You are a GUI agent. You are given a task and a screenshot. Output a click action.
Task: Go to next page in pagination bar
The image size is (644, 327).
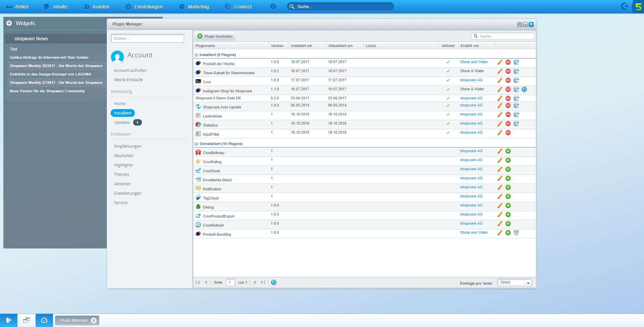255,282
